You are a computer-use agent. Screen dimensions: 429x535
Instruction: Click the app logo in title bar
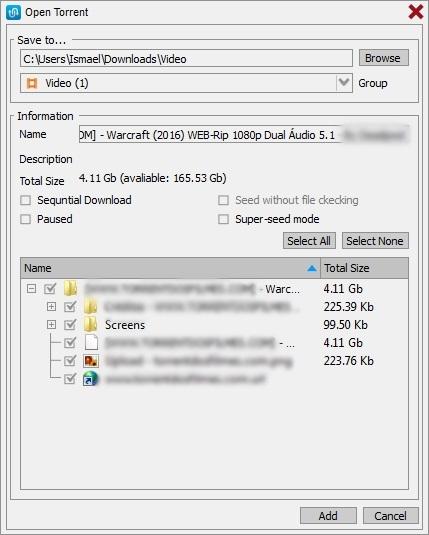pos(14,13)
